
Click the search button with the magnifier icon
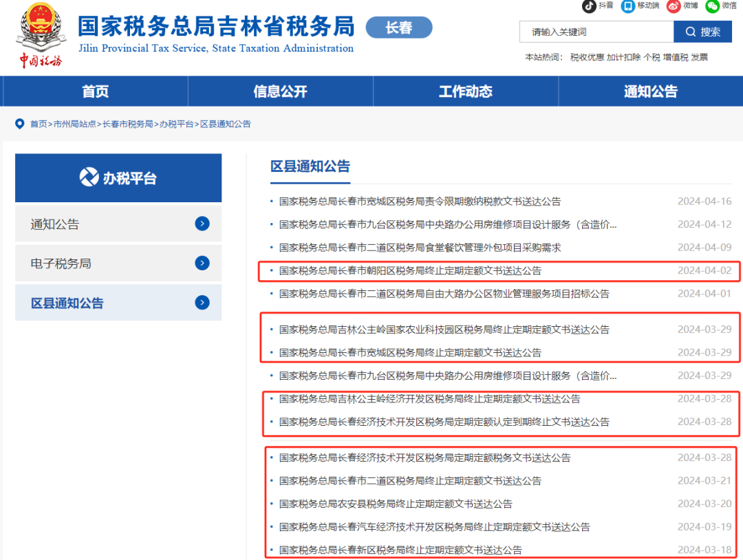[x=702, y=32]
